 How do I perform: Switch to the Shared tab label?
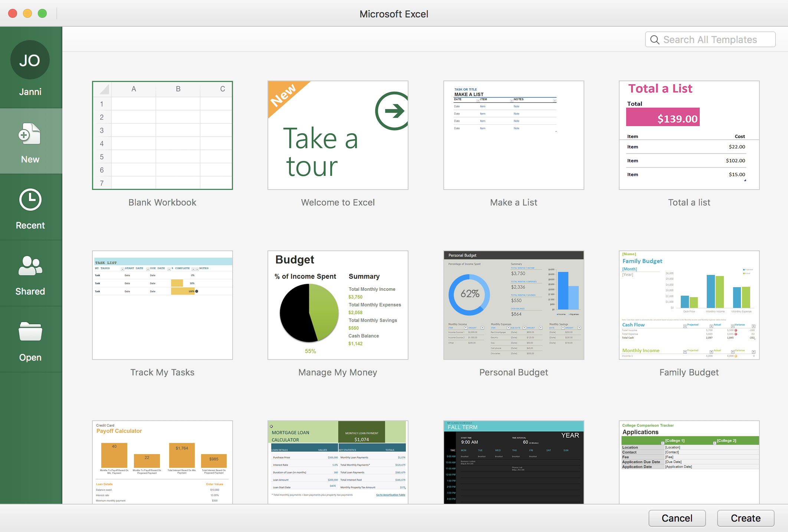(x=30, y=291)
